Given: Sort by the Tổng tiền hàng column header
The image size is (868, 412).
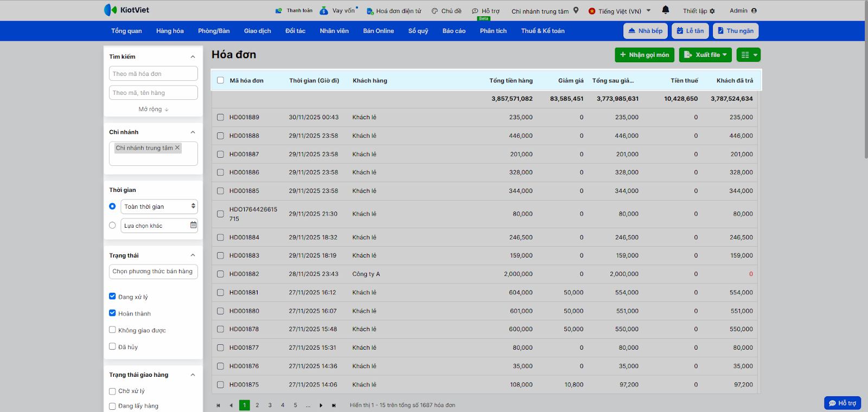Looking at the screenshot, I should pos(511,81).
